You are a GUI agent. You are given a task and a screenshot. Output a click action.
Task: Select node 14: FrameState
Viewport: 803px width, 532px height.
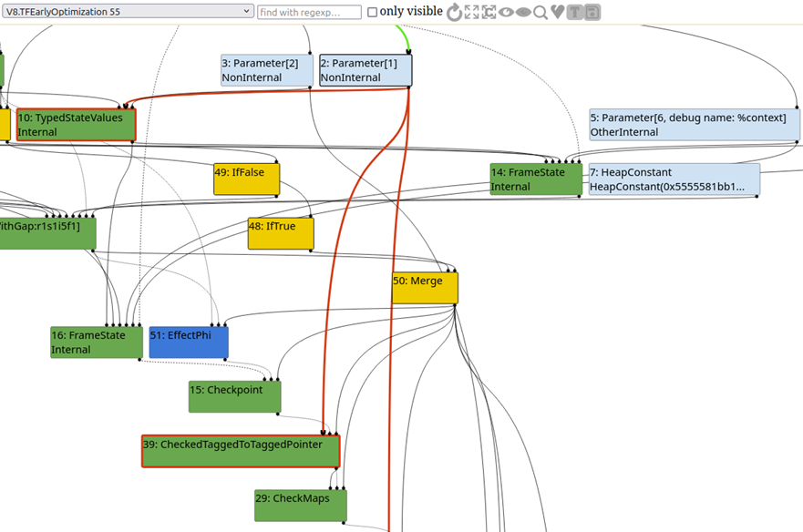(536, 179)
